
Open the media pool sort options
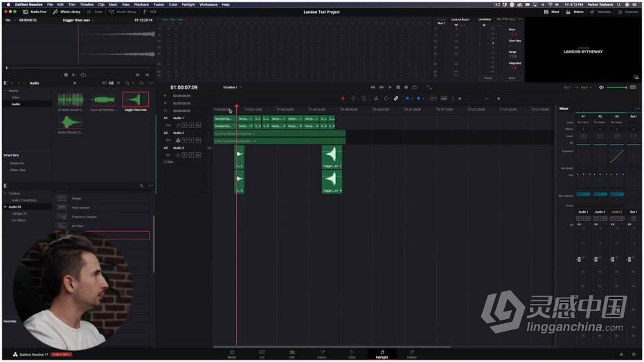tap(141, 83)
